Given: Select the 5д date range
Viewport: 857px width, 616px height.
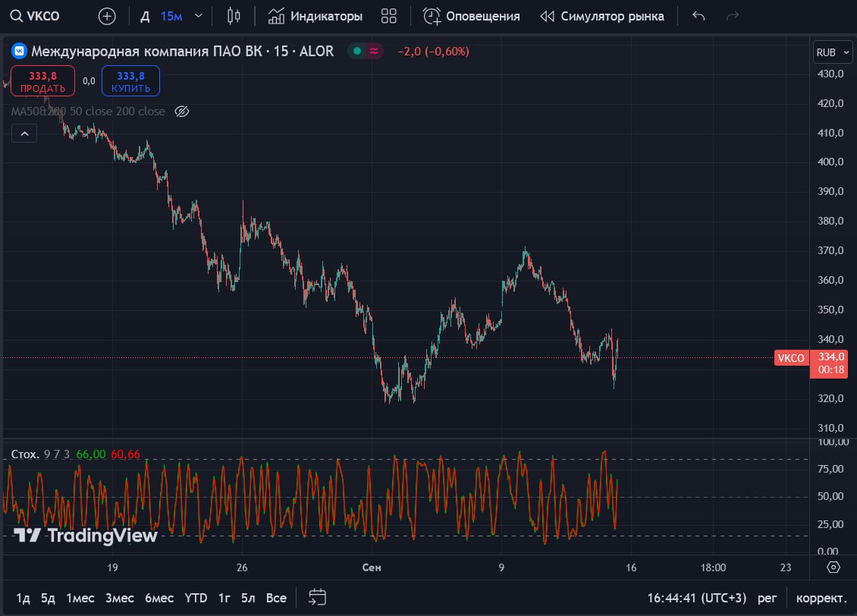Looking at the screenshot, I should (x=48, y=598).
